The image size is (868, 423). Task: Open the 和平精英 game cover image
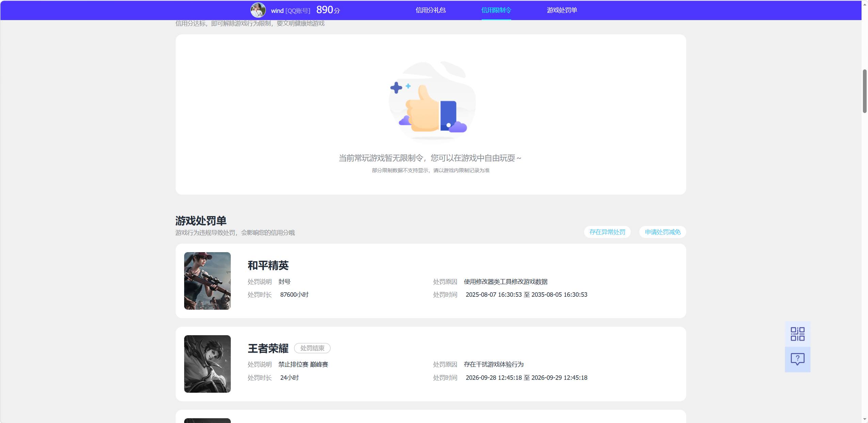(x=207, y=281)
